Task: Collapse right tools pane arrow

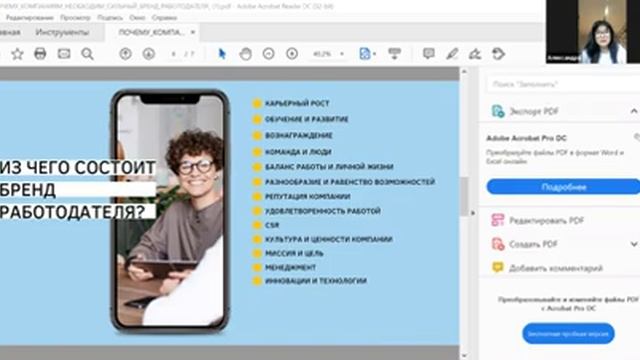Action: (473, 213)
